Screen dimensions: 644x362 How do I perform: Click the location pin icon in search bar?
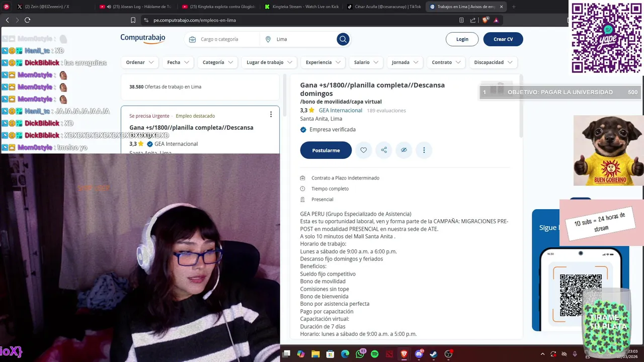(268, 39)
